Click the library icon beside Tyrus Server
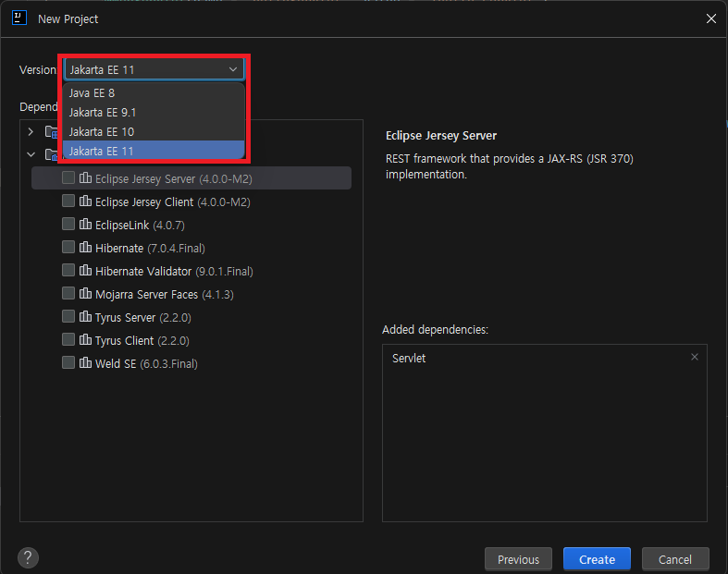Viewport: 728px width, 574px height. [x=85, y=316]
